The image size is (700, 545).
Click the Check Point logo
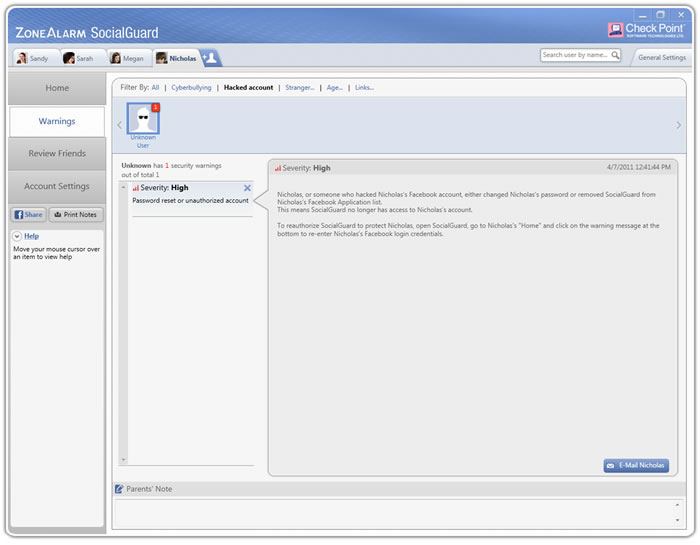pos(646,29)
